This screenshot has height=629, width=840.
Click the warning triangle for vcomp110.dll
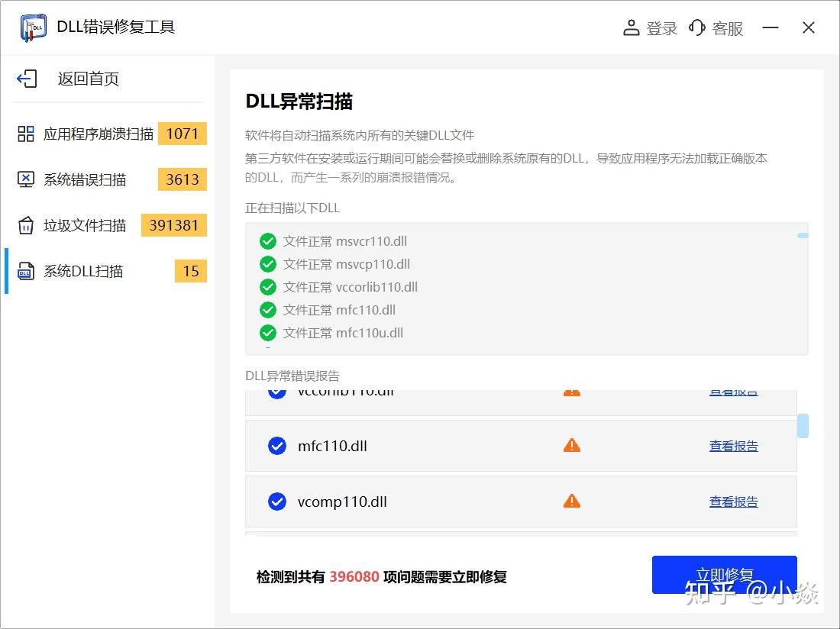click(571, 502)
